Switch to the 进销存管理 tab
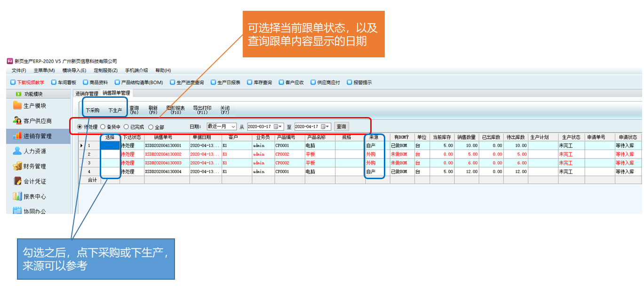This screenshot has height=291, width=644. coord(87,94)
